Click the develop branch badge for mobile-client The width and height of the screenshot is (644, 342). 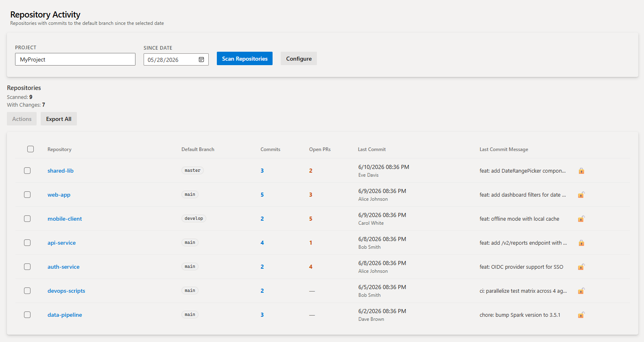click(194, 219)
